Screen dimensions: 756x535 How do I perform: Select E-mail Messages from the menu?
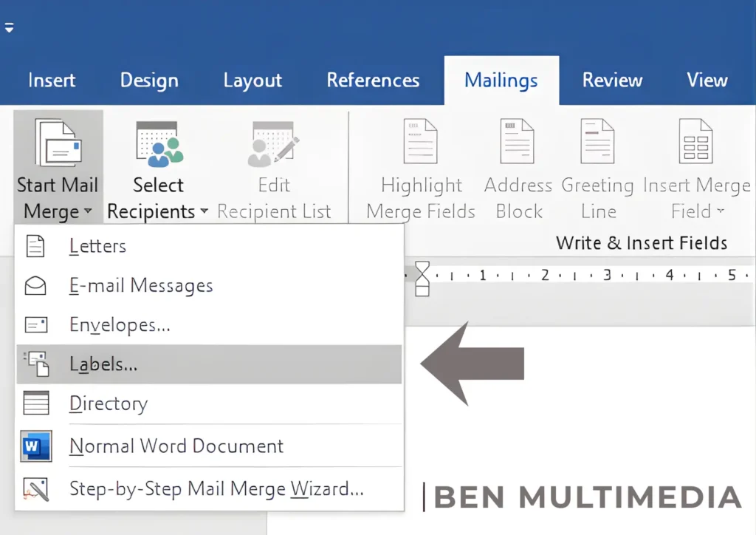pyautogui.click(x=140, y=286)
